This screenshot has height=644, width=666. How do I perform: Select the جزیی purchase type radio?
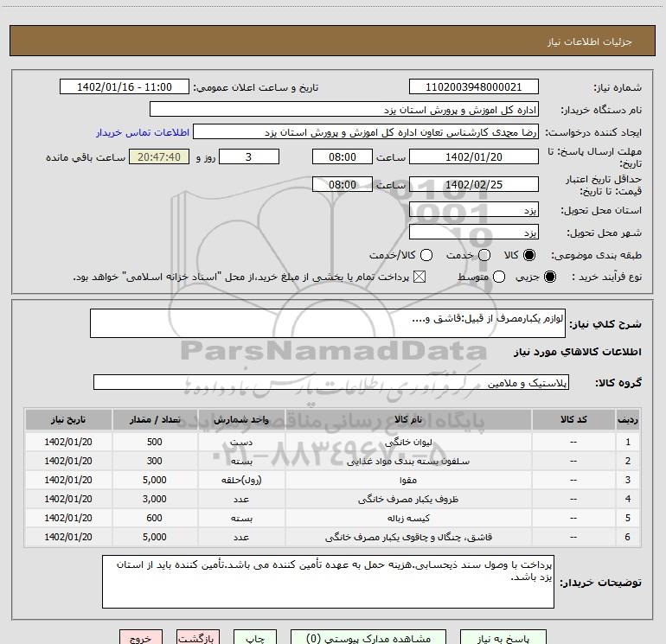click(549, 277)
